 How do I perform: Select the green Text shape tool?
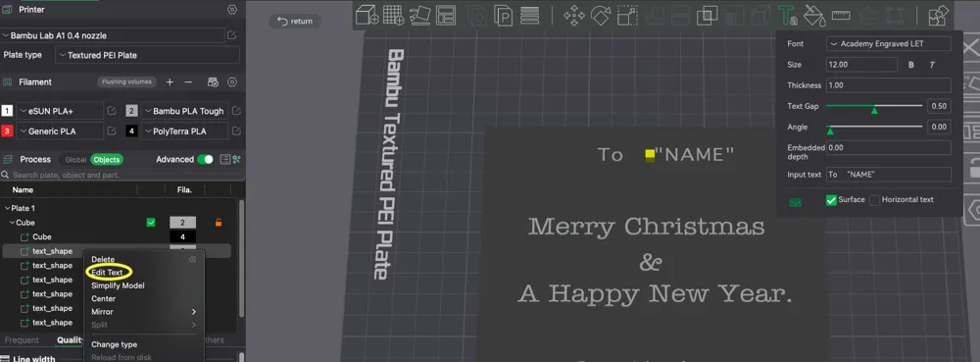tap(788, 15)
